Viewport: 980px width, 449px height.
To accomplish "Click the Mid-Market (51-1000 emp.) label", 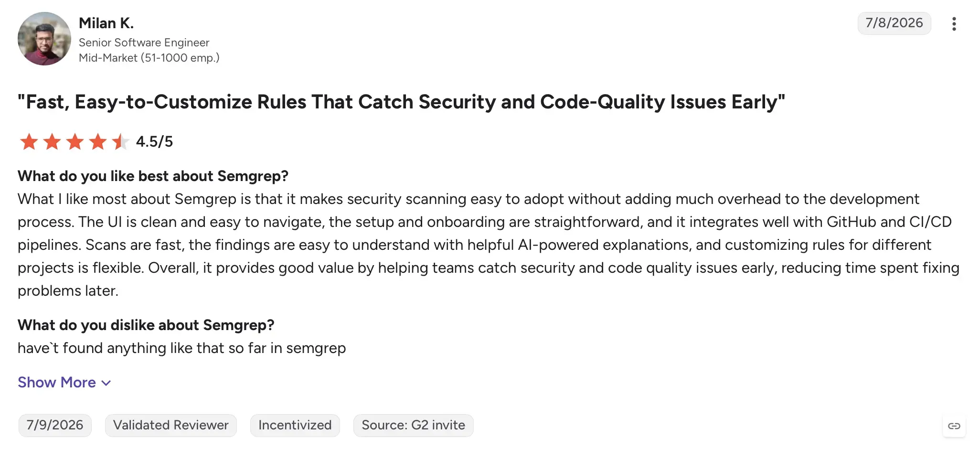I will (x=149, y=58).
